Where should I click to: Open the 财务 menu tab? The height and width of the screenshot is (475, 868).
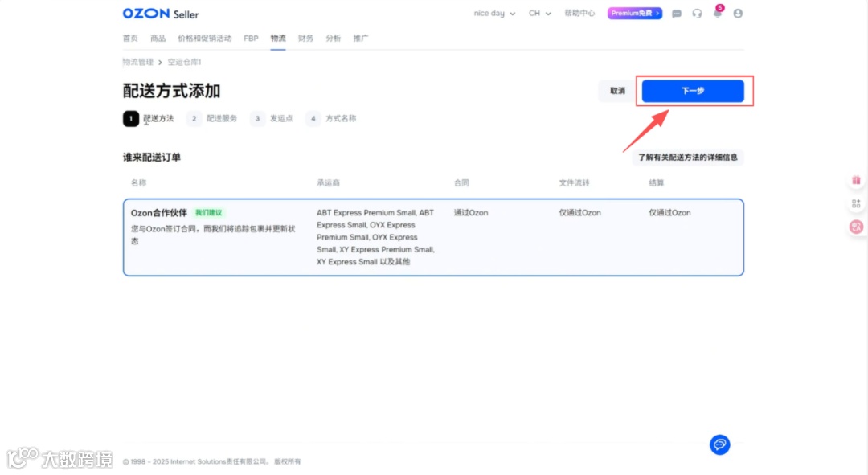(x=305, y=39)
